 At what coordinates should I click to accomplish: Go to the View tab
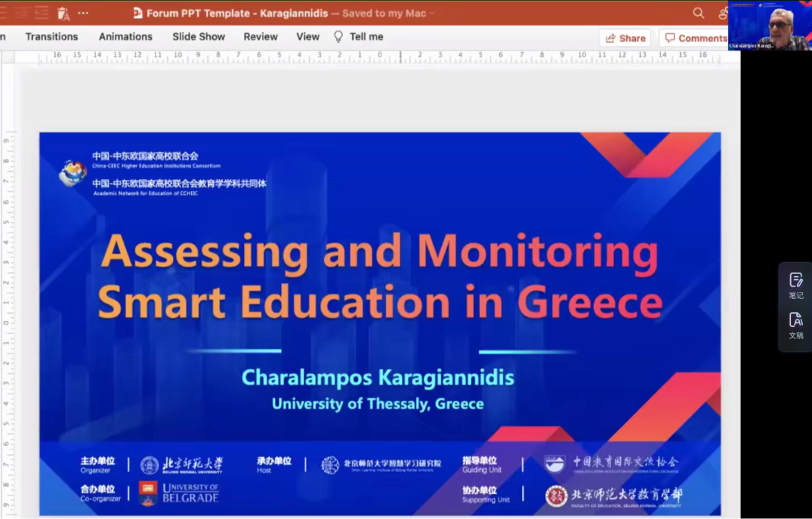307,37
